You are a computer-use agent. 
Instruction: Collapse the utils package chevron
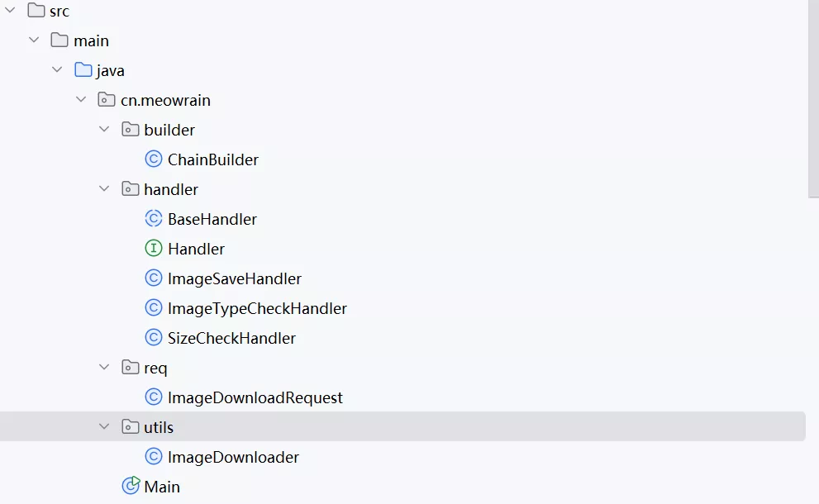(104, 427)
